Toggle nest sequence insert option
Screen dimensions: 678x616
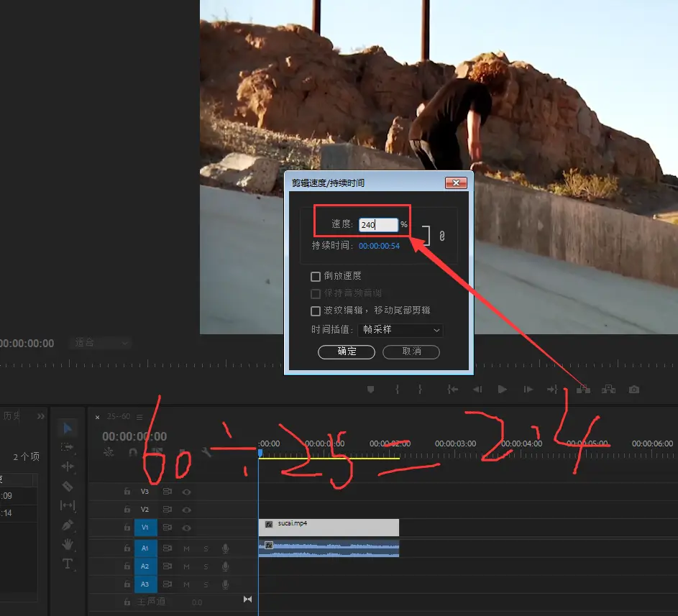(x=109, y=452)
